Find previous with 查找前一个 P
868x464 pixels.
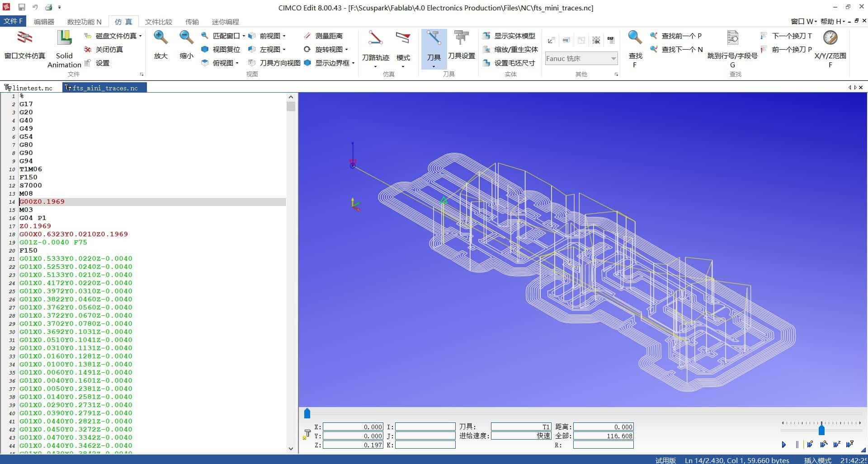click(x=676, y=36)
